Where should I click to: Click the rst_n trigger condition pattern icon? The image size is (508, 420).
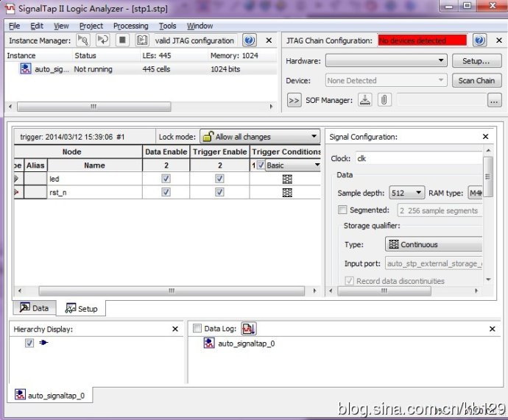[287, 193]
